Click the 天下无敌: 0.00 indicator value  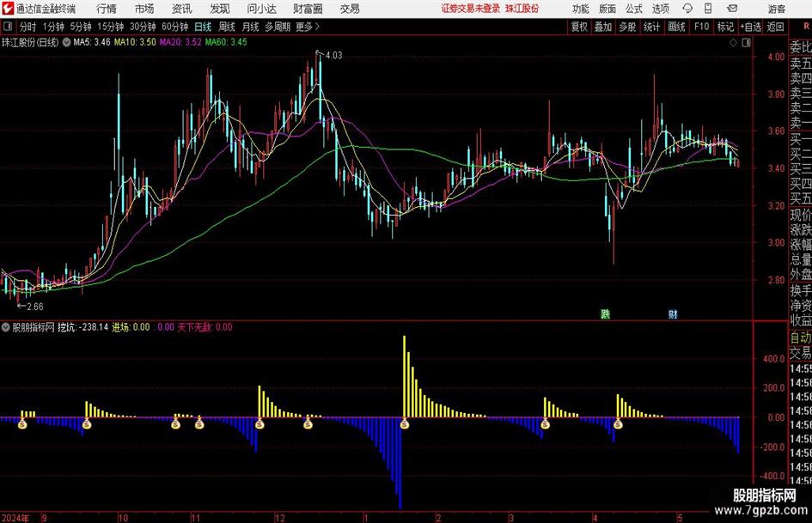tap(205, 327)
